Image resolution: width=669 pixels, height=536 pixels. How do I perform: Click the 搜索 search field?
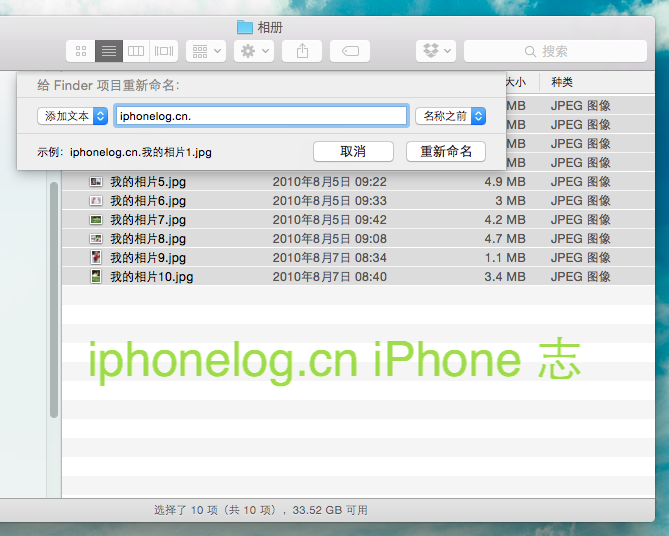[555, 51]
